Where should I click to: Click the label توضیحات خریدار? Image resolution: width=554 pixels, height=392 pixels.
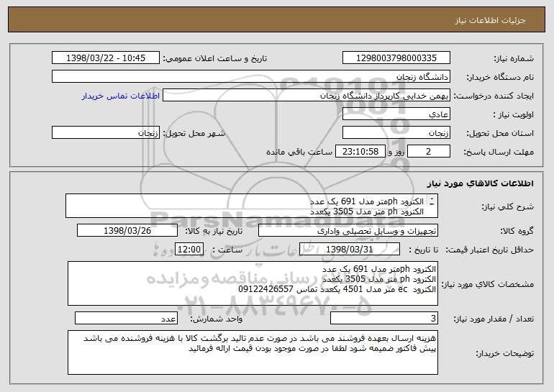pyautogui.click(x=505, y=353)
